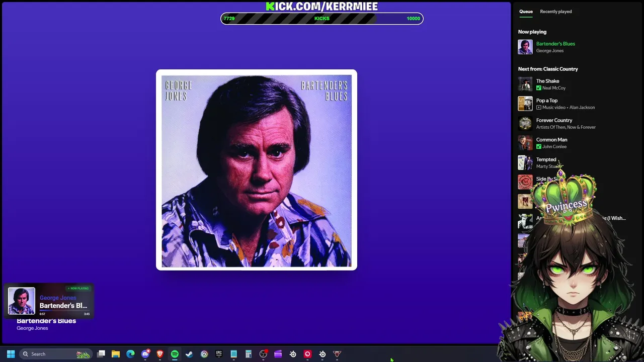Click the Side By Side queue thumbnail
644x362 pixels.
click(x=525, y=182)
